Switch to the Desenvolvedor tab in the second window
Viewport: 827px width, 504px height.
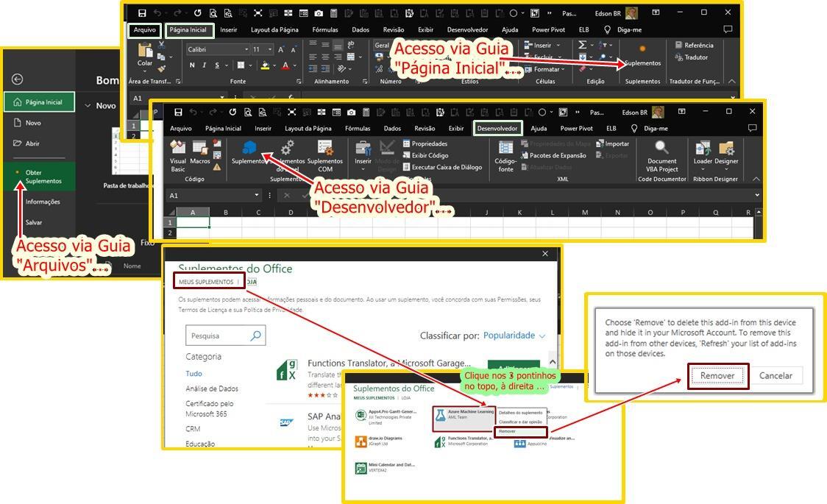(497, 129)
